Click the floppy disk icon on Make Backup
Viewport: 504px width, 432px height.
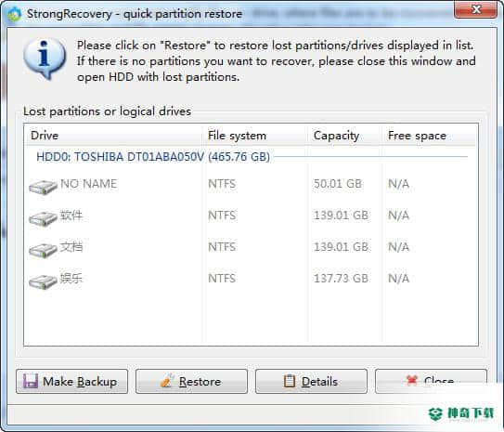pyautogui.click(x=31, y=381)
